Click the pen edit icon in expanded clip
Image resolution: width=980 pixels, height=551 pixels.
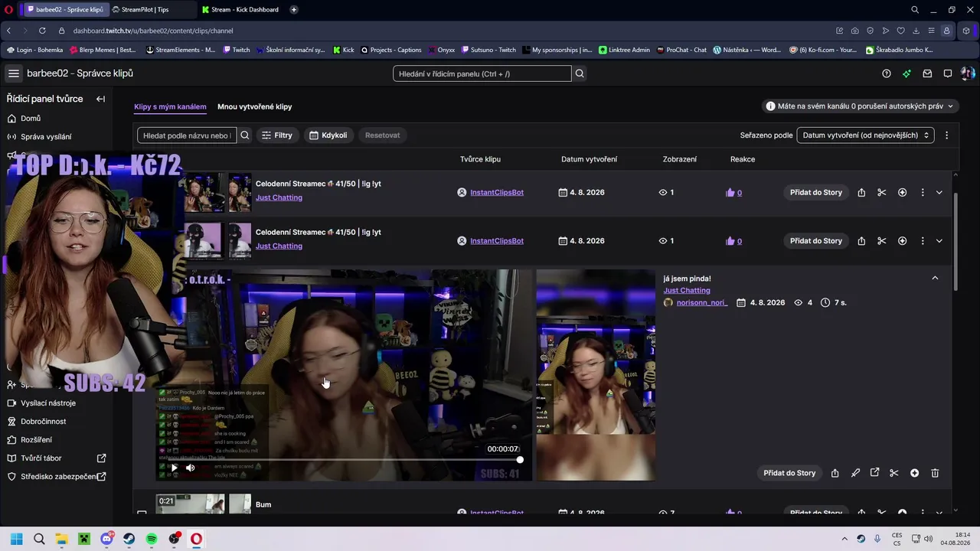(855, 473)
